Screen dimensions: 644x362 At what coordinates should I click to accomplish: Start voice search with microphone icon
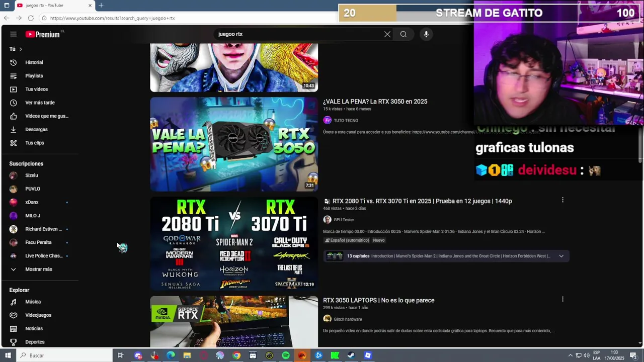click(x=426, y=34)
